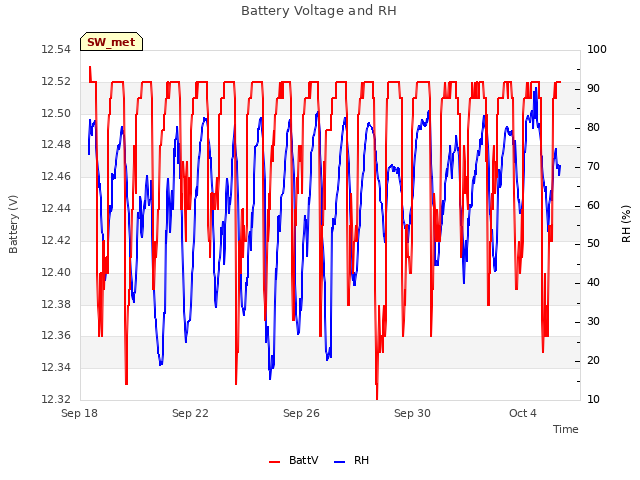640x480 pixels.
Task: Click the 12.46 voltage axis value
Action: pos(56,177)
